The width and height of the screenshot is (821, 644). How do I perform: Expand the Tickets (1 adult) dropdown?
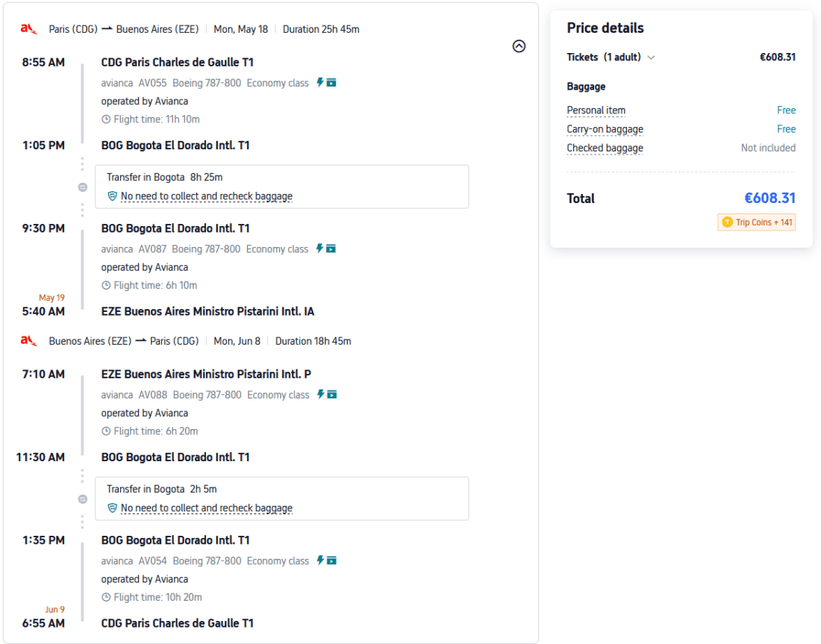pos(651,57)
